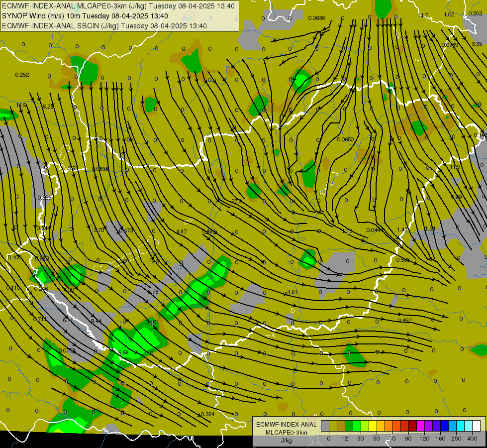Image resolution: width=487 pixels, height=448 pixels.
Task: Click the SYNOP Wind 10m title line
Action: coord(85,16)
